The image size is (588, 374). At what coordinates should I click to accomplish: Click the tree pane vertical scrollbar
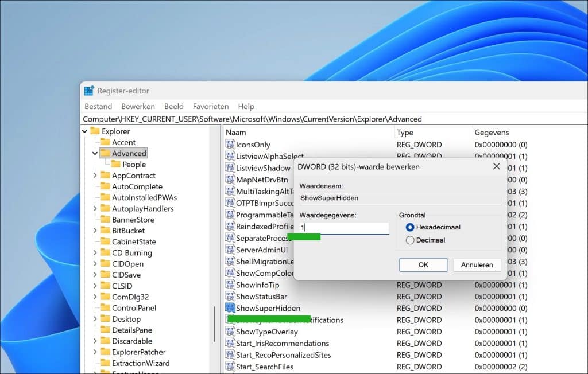click(215, 324)
